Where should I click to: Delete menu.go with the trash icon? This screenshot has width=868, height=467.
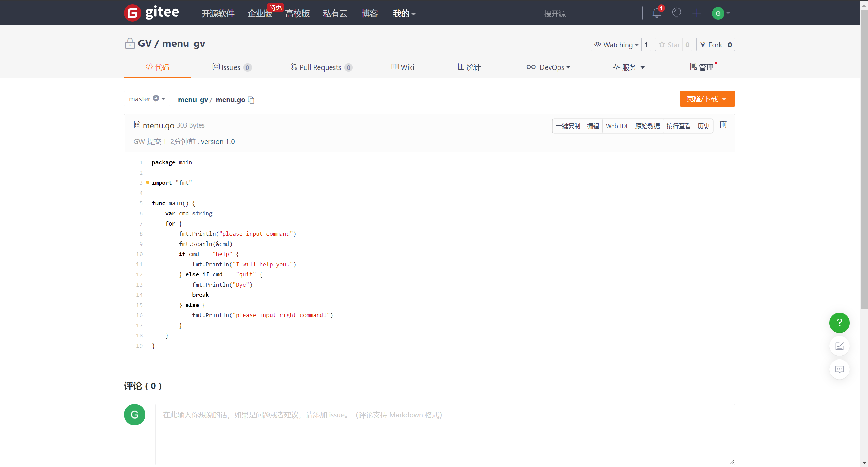(723, 125)
